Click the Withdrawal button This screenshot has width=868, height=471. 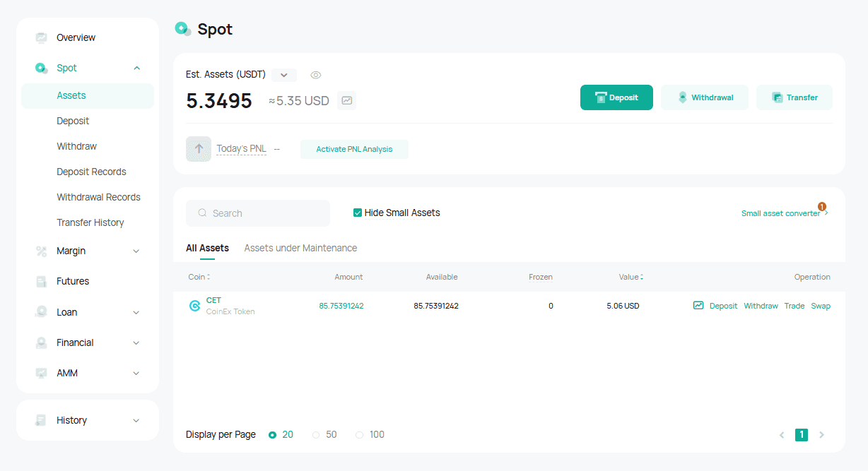click(x=705, y=97)
